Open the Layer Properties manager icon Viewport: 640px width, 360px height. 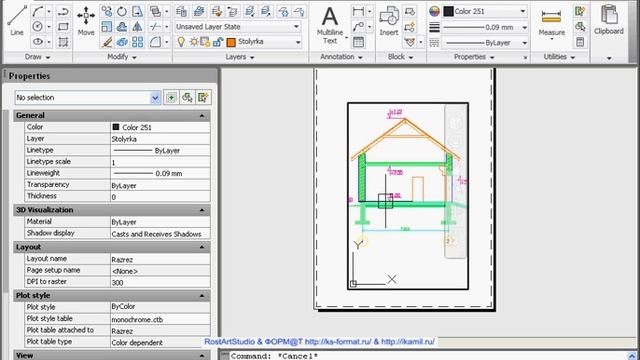click(181, 11)
